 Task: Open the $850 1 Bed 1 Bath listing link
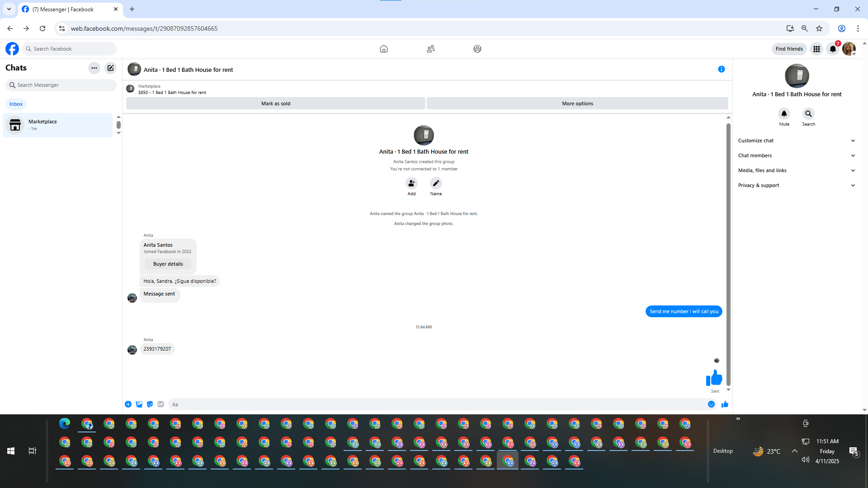(172, 93)
